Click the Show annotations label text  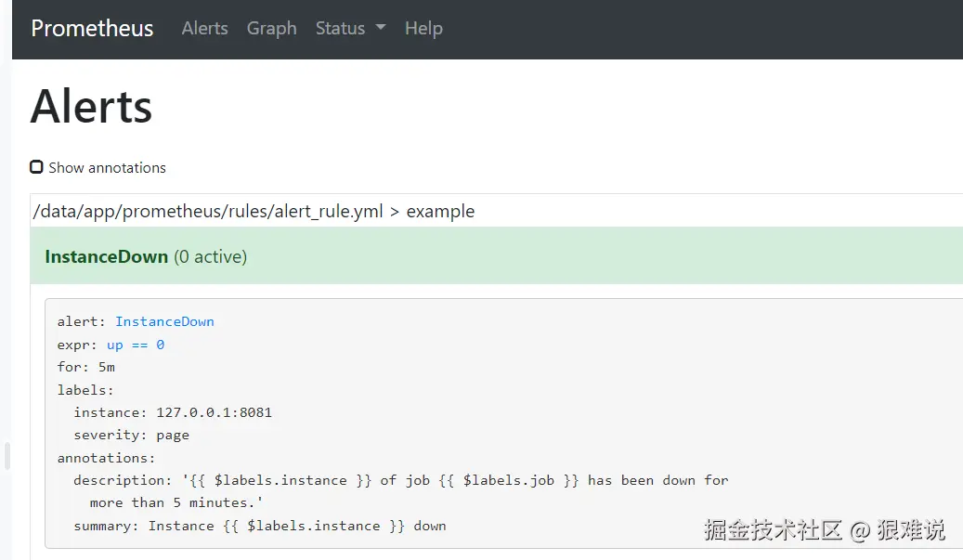(x=107, y=168)
